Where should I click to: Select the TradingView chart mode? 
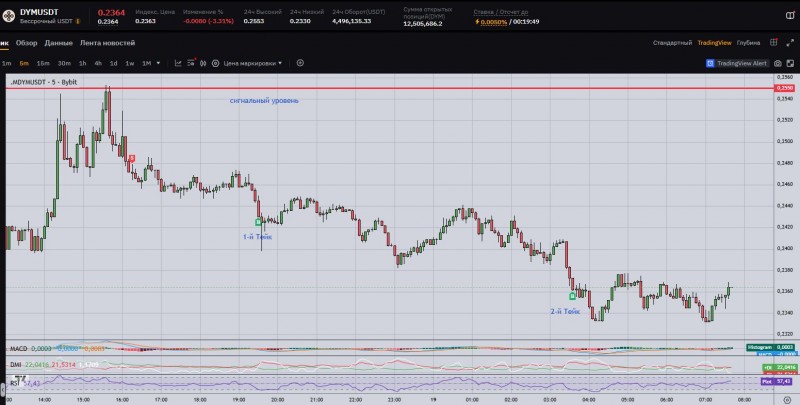[714, 43]
